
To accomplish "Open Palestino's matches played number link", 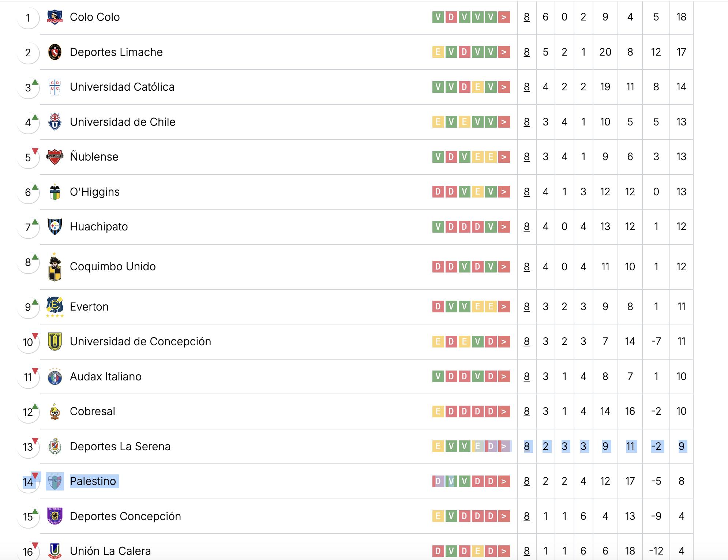I will pyautogui.click(x=527, y=481).
